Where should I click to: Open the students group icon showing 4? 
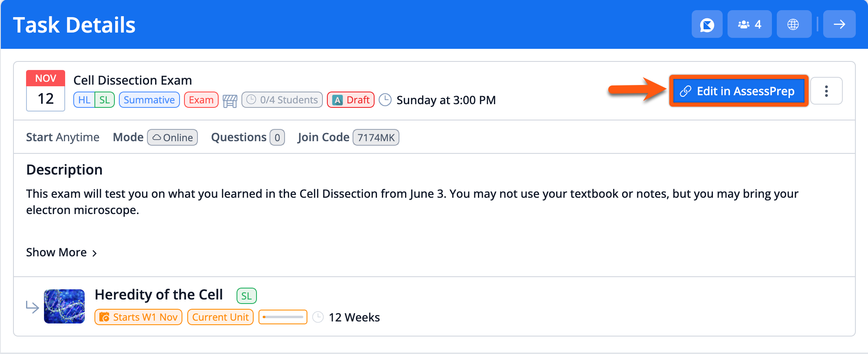[x=749, y=24]
